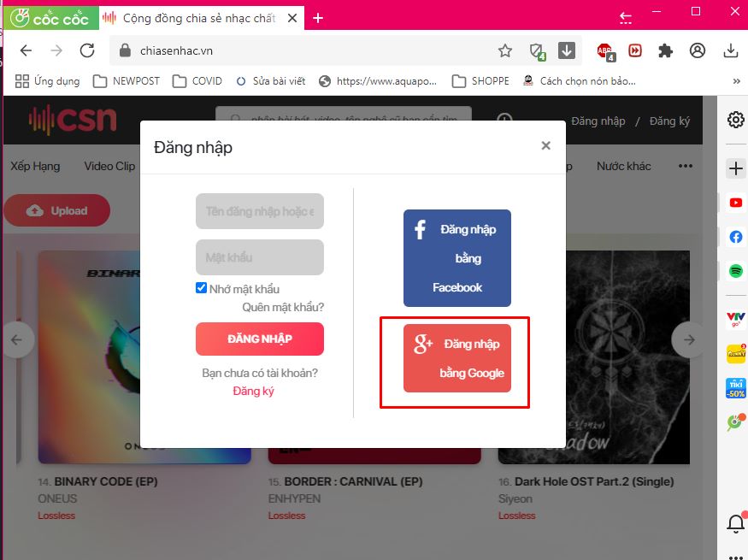
Task: Click Đăng nhập link in site header
Action: pyautogui.click(x=598, y=121)
